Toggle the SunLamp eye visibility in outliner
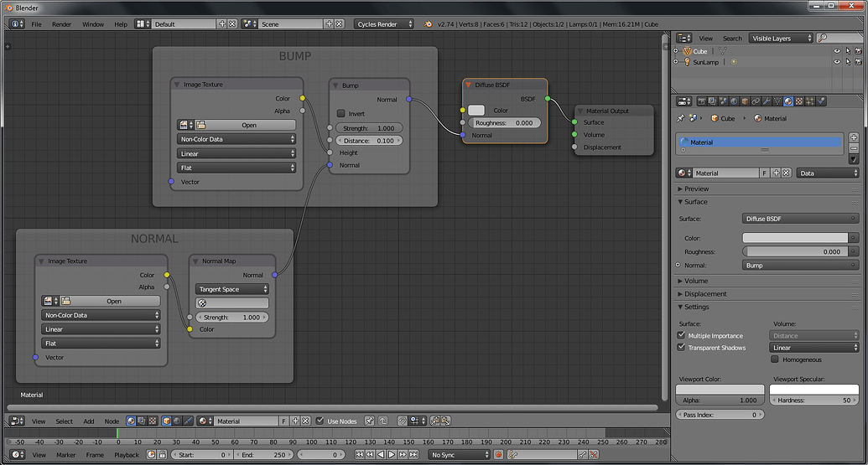The width and height of the screenshot is (868, 465). (837, 62)
